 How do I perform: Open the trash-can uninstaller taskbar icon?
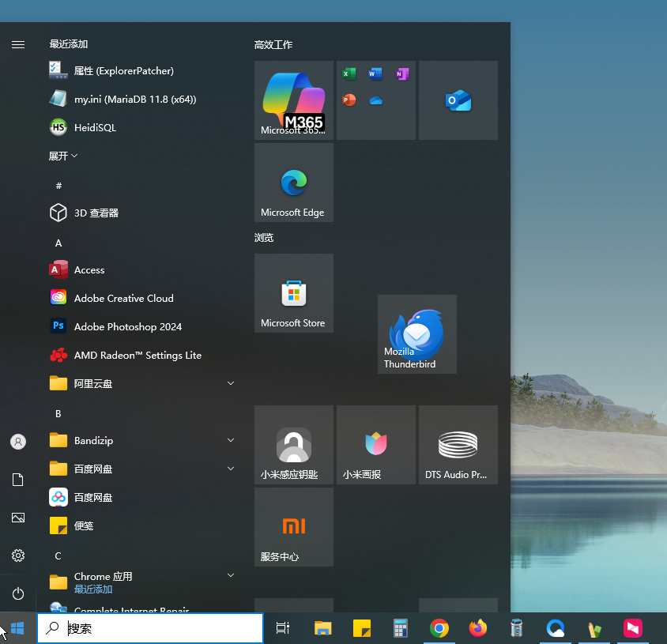[x=517, y=628]
